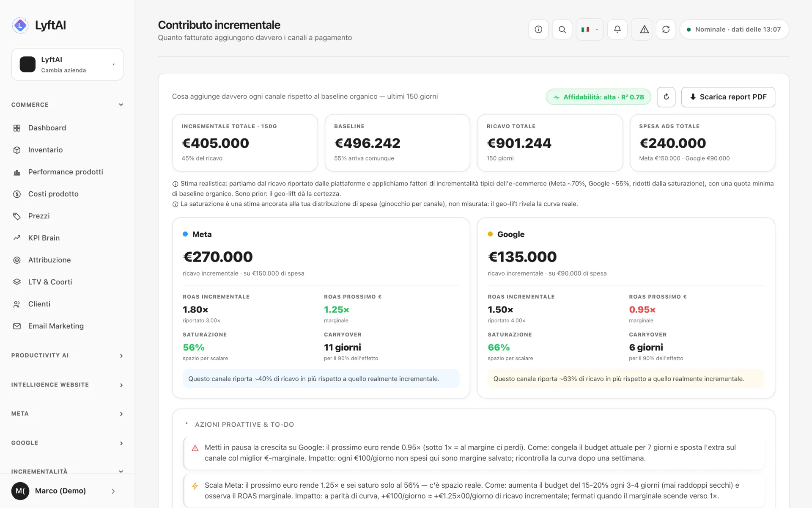The image size is (812, 508).
Task: Go to Inventario menu item
Action: pos(45,150)
